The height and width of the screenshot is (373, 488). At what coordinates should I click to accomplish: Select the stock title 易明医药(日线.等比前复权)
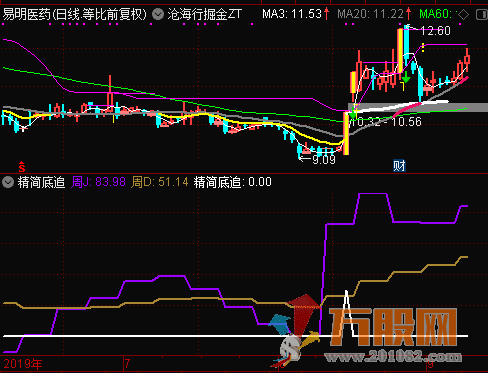pos(75,14)
